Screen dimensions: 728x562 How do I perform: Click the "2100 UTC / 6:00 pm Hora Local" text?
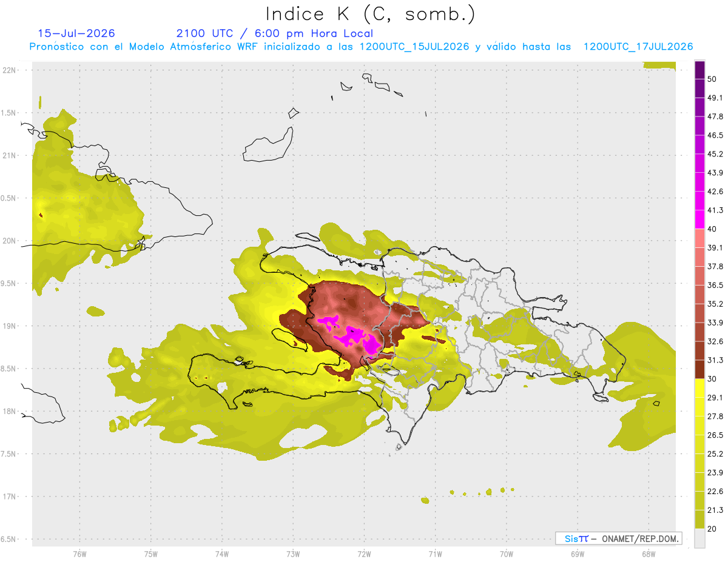(275, 33)
